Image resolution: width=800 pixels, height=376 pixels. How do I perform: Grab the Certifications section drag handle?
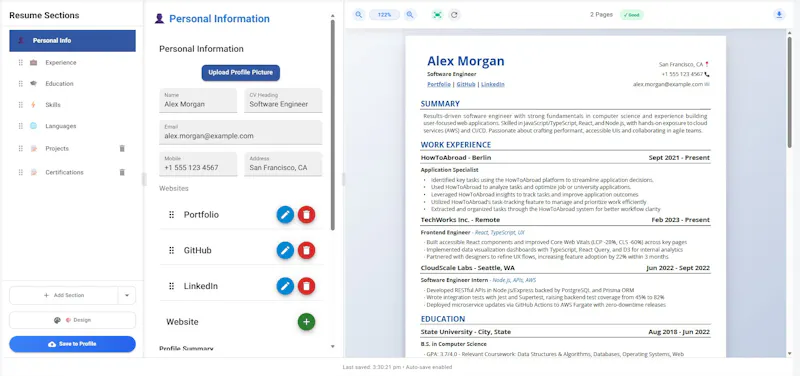(x=21, y=172)
